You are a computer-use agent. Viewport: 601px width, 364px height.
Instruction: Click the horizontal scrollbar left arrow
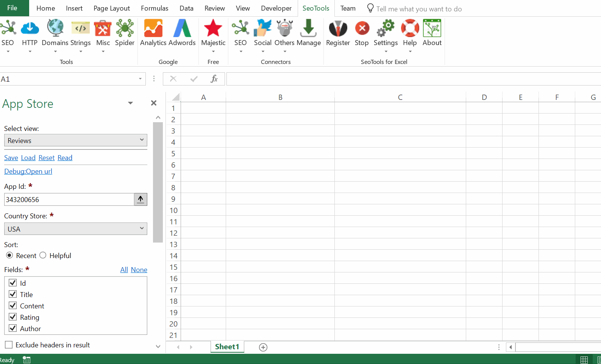510,347
